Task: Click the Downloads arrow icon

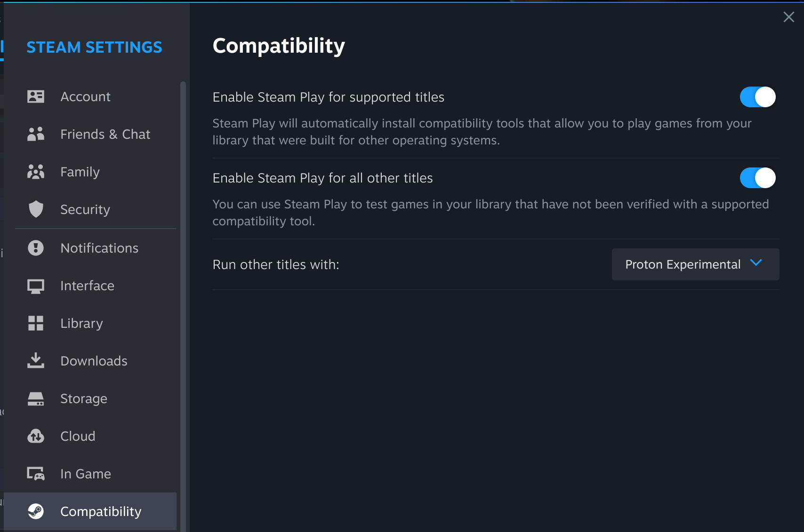Action: click(36, 361)
